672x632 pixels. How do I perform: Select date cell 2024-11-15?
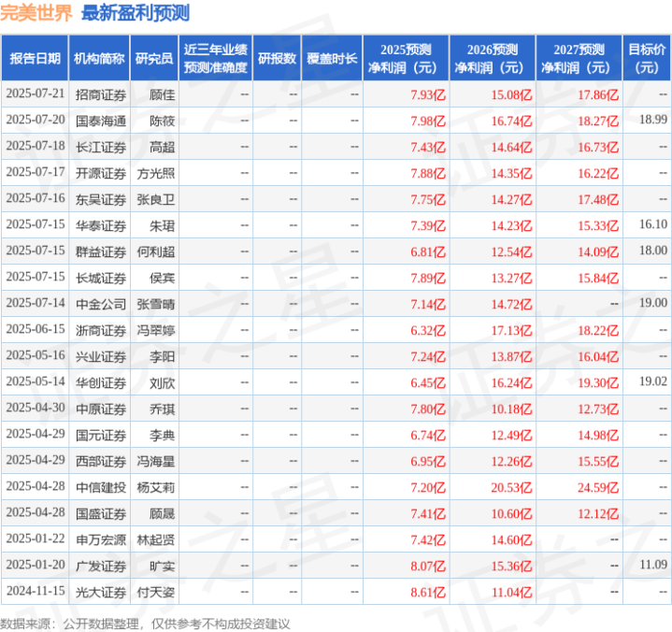pos(36,591)
